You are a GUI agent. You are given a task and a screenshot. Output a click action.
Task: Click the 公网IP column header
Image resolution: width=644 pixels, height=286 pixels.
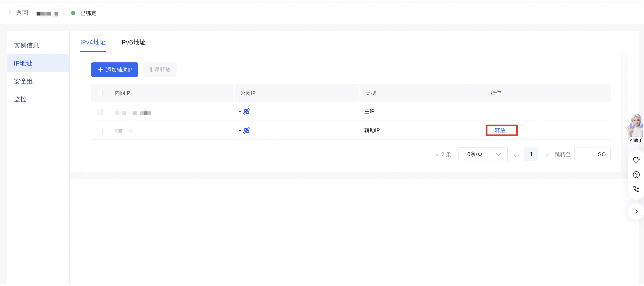(x=248, y=93)
